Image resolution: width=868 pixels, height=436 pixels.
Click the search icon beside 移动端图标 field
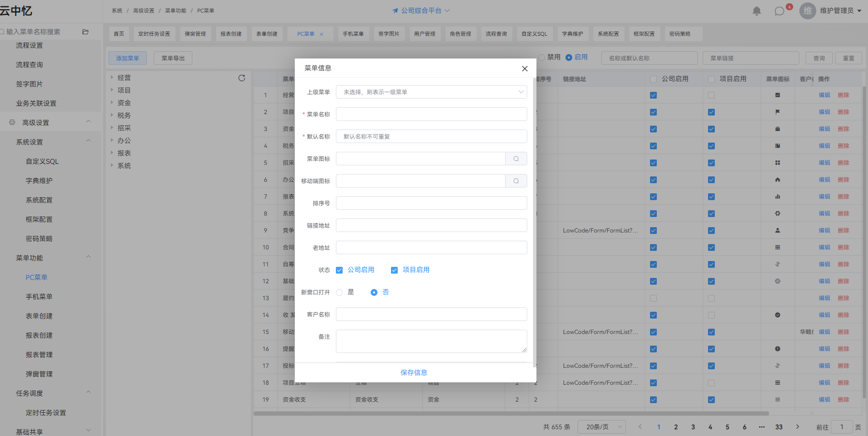[x=516, y=181]
